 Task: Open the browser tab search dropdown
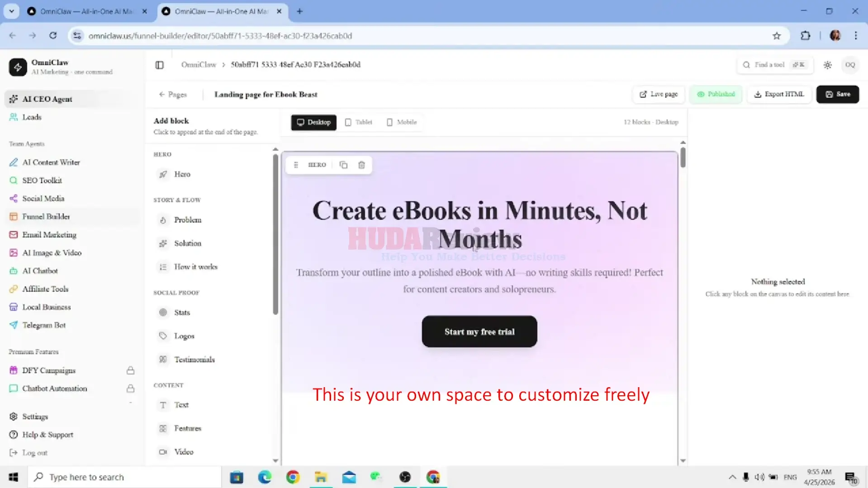click(11, 11)
